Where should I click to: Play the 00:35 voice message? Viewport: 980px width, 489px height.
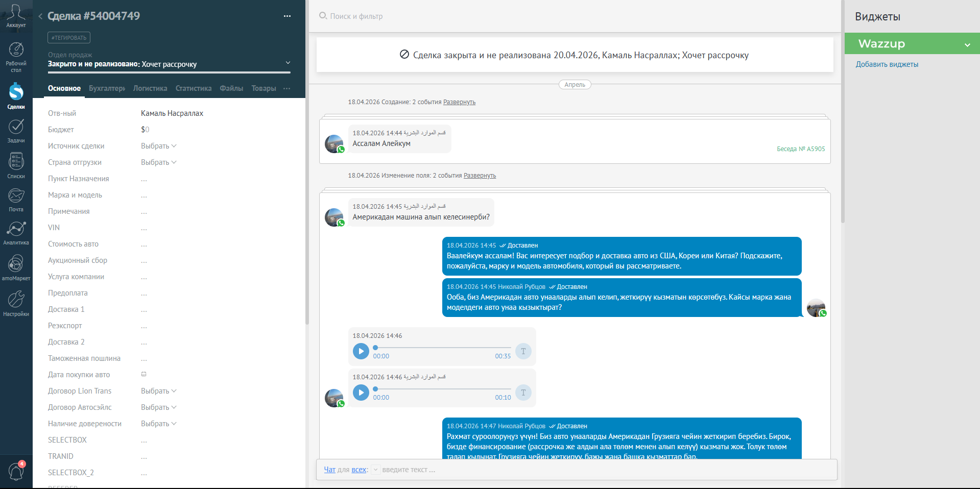click(x=361, y=351)
